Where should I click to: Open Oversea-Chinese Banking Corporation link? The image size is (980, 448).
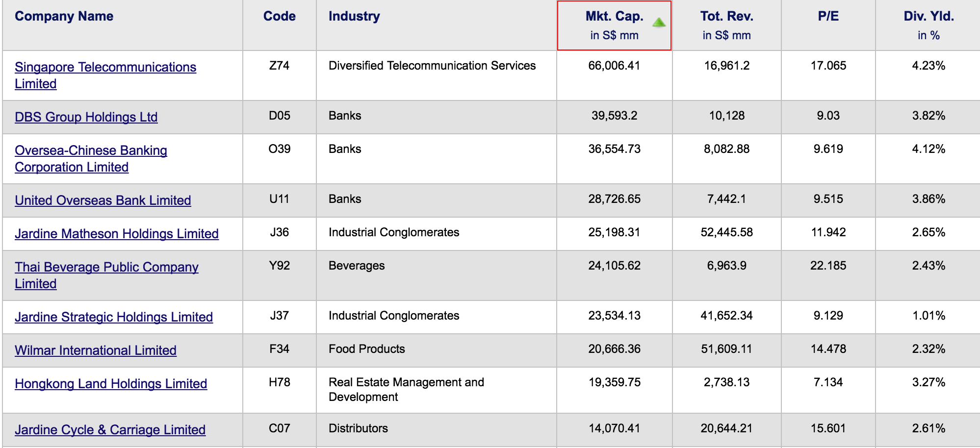tap(91, 150)
